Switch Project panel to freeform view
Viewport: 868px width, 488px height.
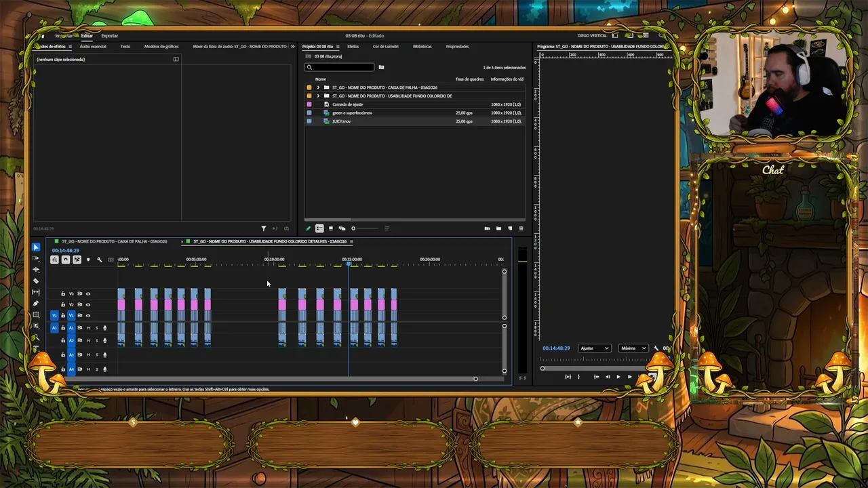(x=342, y=228)
